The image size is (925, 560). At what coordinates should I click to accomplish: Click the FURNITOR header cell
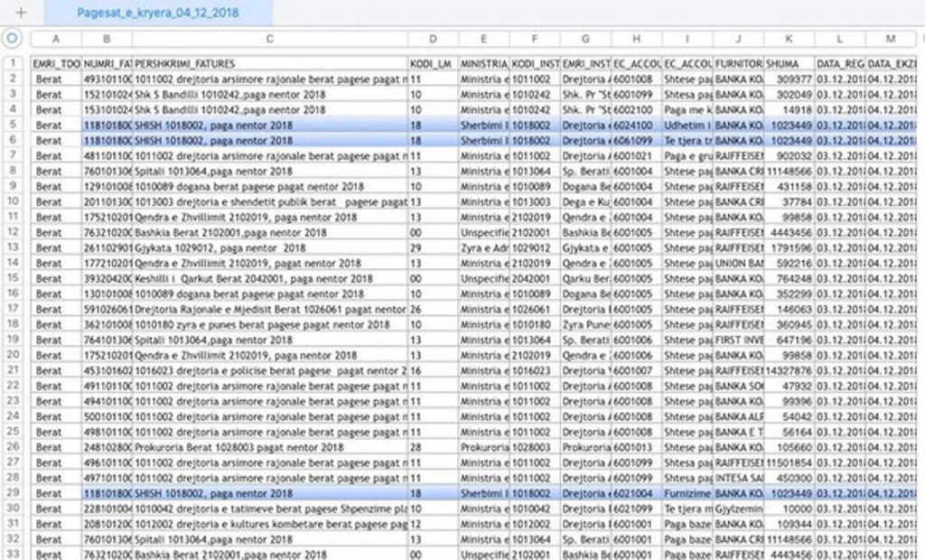[738, 64]
